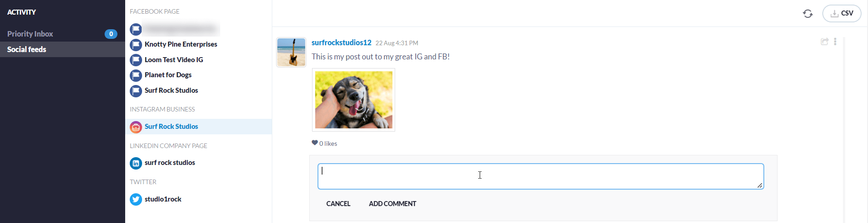The width and height of the screenshot is (868, 223).
Task: Click the Twitter bird icon for studio1rock
Action: point(136,200)
